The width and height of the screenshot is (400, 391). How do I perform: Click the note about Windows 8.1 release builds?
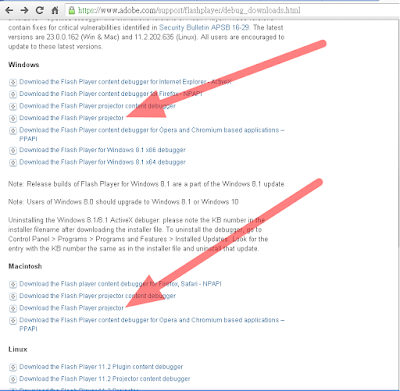point(146,184)
